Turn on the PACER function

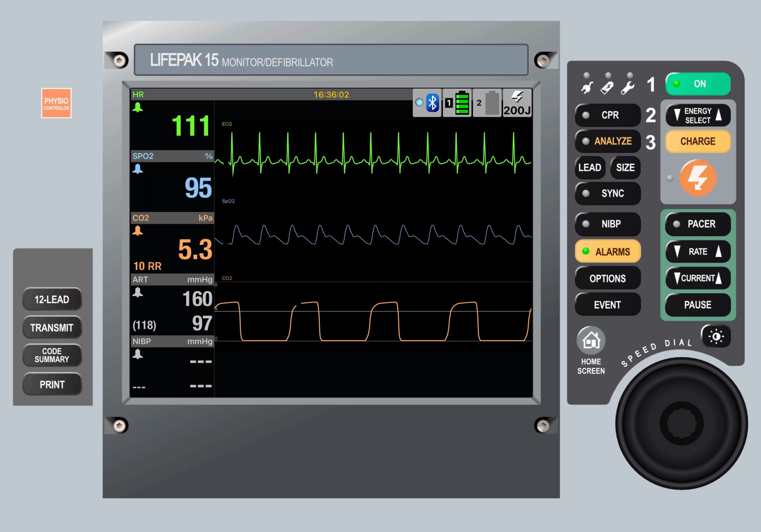[x=698, y=224]
